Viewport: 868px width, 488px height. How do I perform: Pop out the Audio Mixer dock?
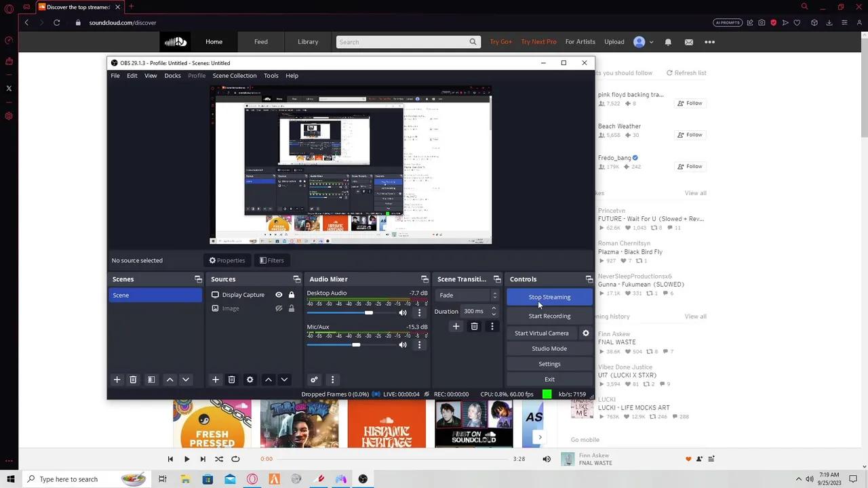click(425, 279)
